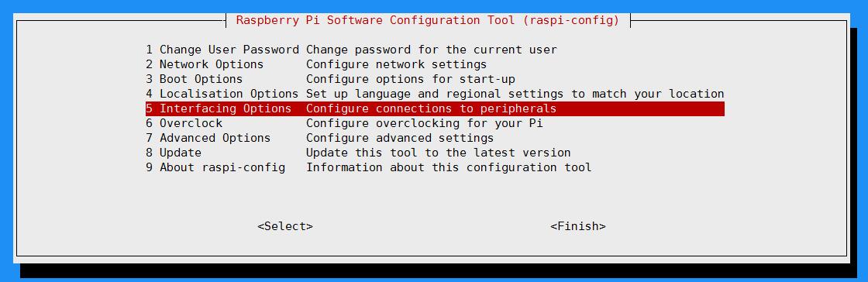This screenshot has width=868, height=282.
Task: Click 'Configure overclocking for your Pi' text
Action: (425, 123)
